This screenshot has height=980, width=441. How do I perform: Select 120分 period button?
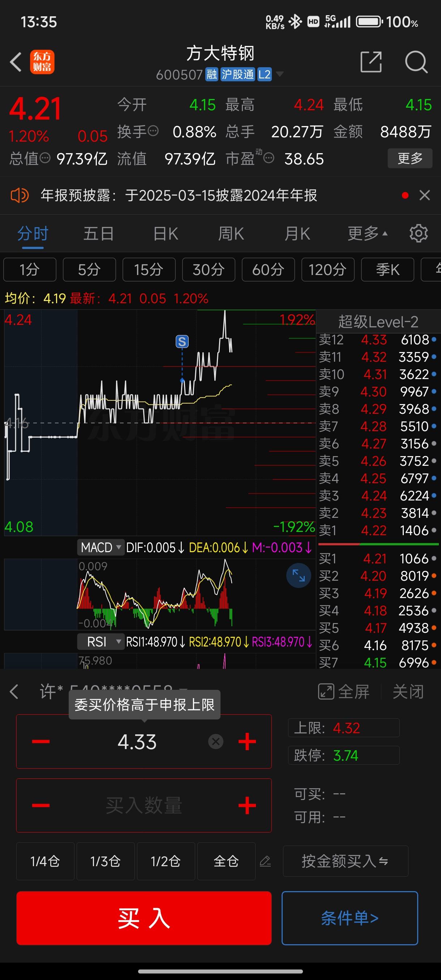point(327,270)
